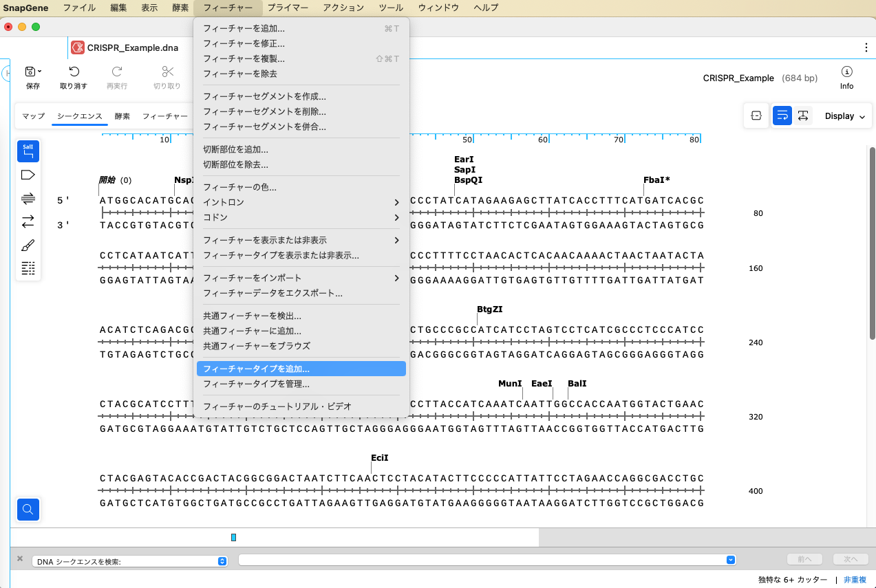
Task: Toggle the fit-to-window view icon
Action: pos(756,116)
